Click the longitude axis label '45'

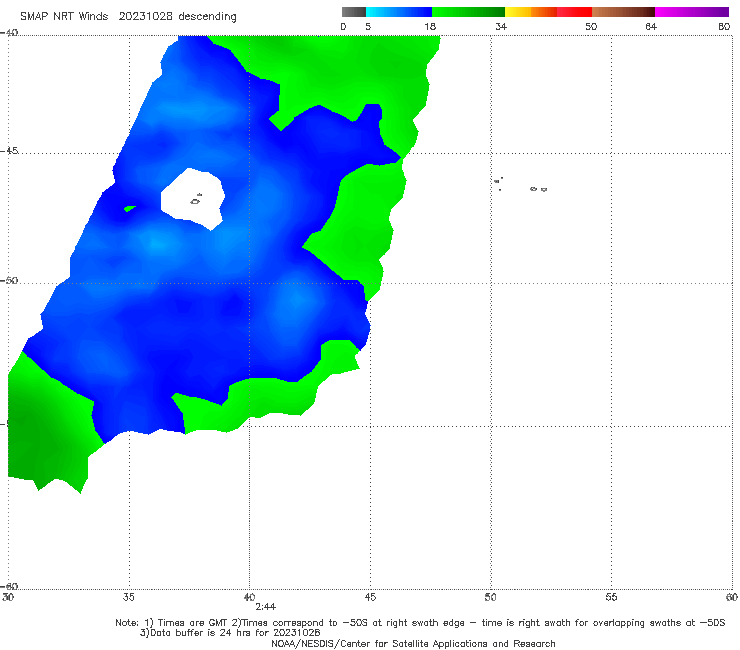(x=370, y=598)
